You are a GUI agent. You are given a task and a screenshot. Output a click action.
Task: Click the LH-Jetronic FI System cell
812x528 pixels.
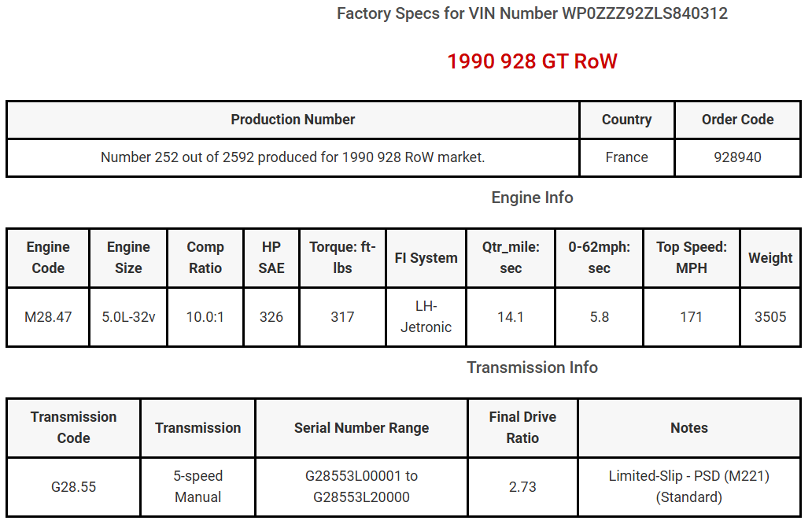coord(426,317)
